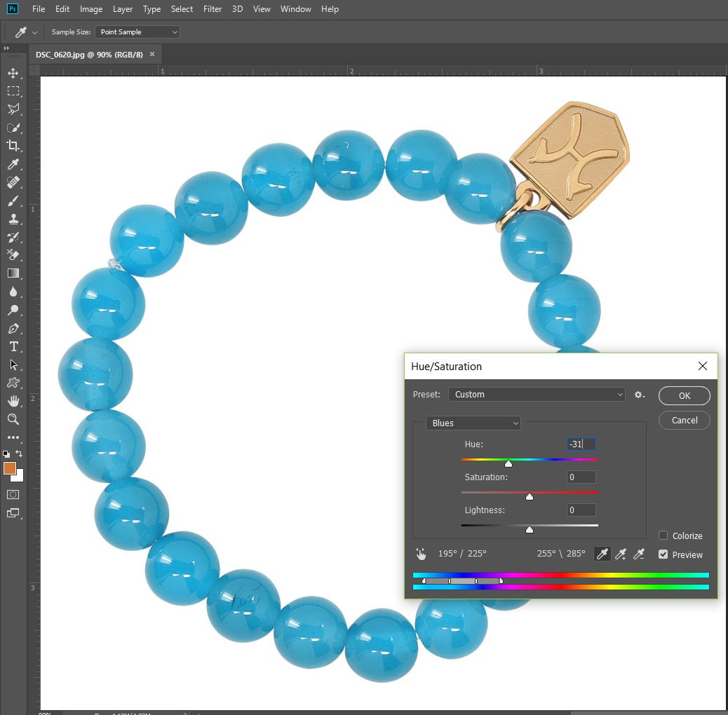Open the Blues color range dropdown

[x=473, y=423]
